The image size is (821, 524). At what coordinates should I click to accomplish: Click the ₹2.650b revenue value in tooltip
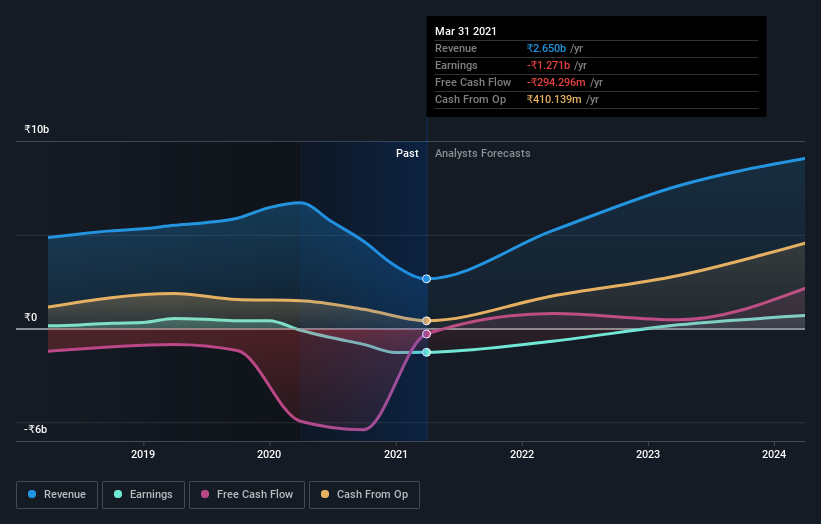pyautogui.click(x=546, y=48)
